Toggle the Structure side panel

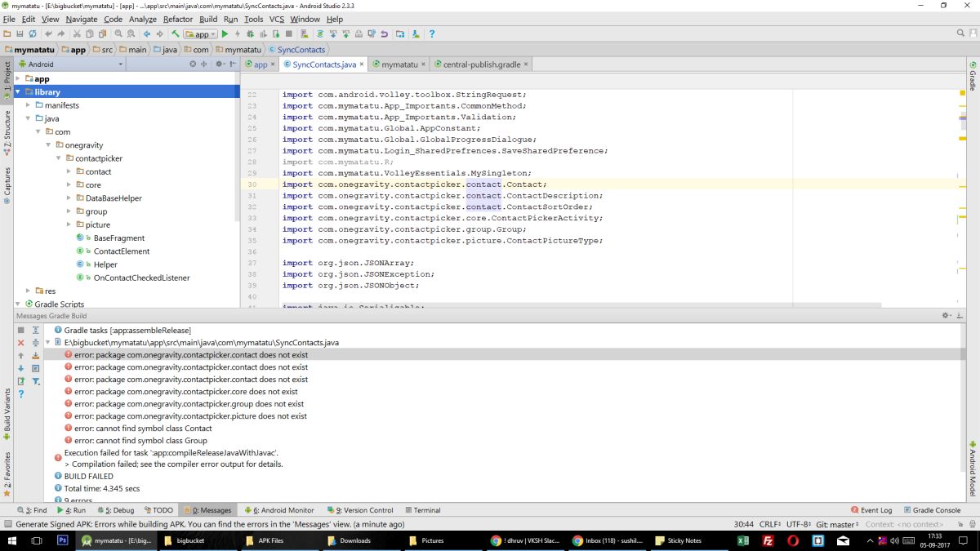click(x=7, y=133)
